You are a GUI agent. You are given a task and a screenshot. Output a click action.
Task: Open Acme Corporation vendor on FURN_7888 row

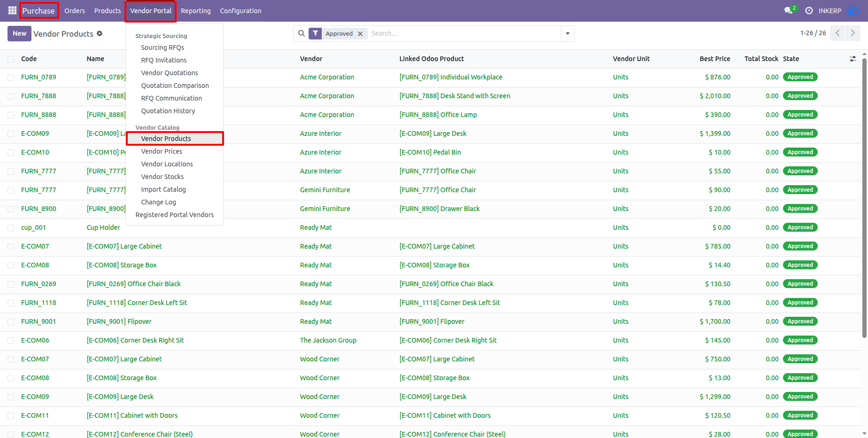327,96
